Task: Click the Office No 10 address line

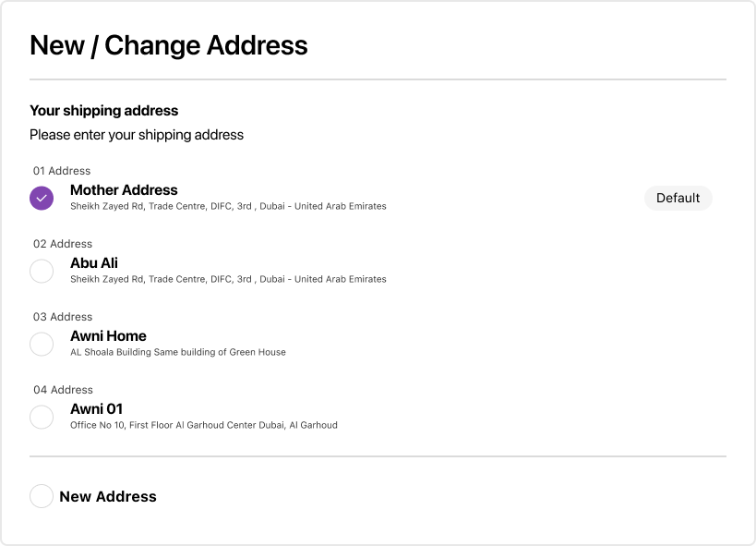Action: [x=204, y=425]
